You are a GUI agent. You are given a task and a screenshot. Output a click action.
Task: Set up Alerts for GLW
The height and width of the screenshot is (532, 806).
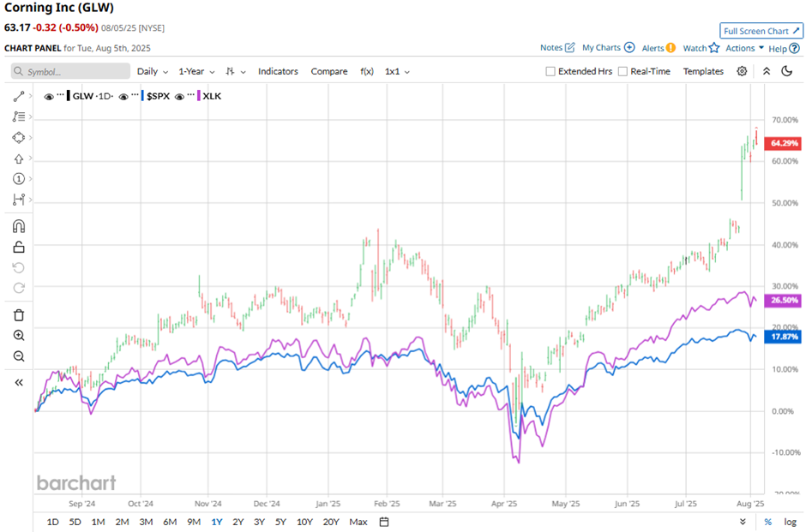coord(659,48)
